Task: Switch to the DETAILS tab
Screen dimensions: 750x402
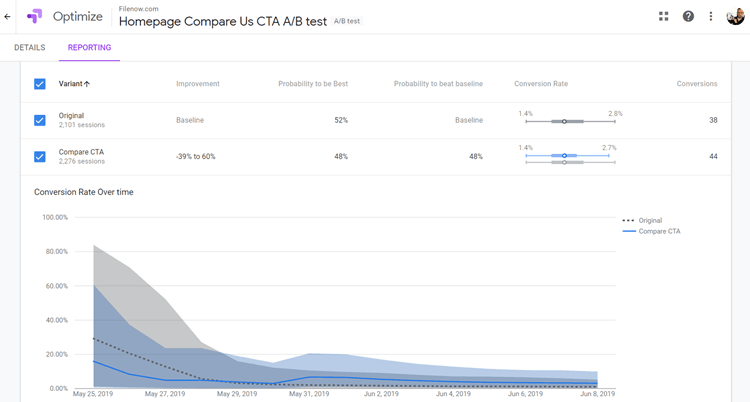Action: click(x=29, y=47)
